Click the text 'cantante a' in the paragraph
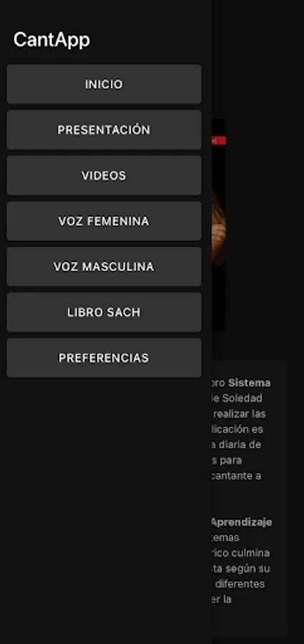The width and height of the screenshot is (304, 644). (x=237, y=476)
